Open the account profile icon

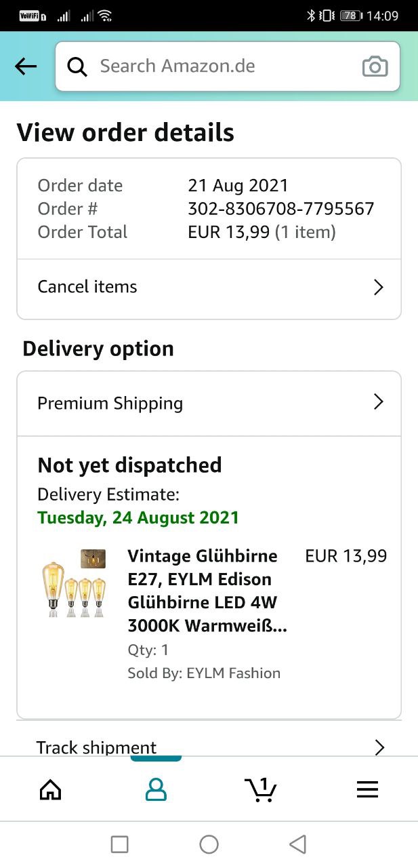(x=156, y=789)
